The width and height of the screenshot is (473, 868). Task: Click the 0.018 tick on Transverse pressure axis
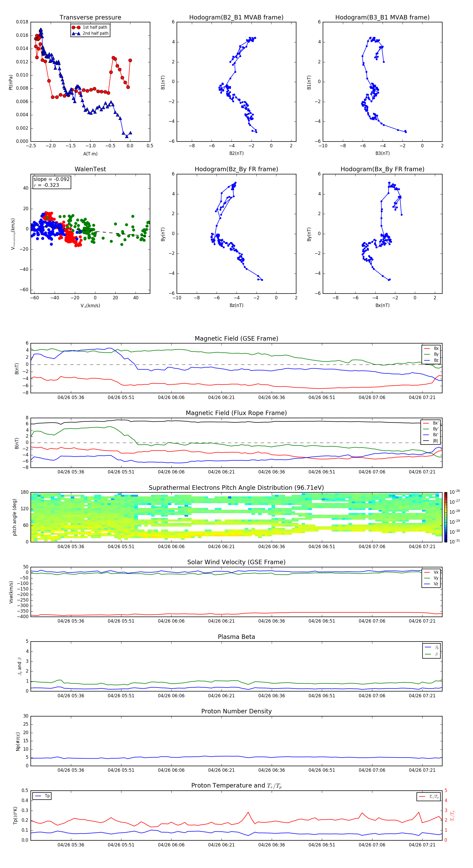point(22,22)
